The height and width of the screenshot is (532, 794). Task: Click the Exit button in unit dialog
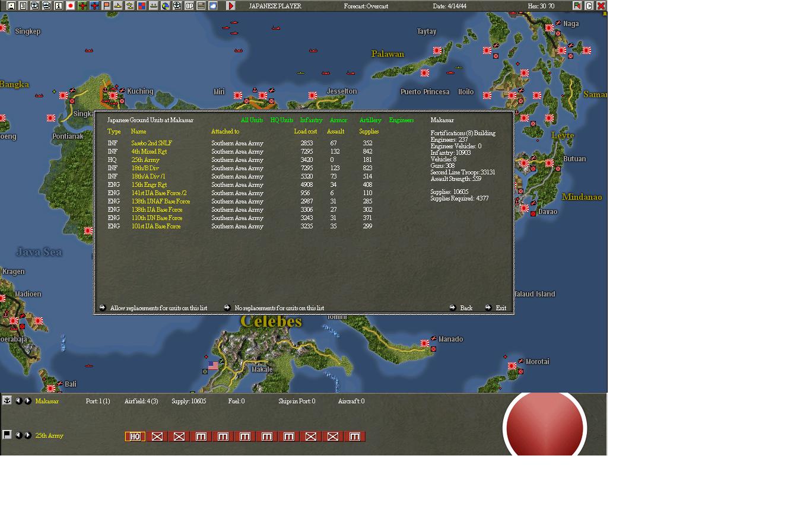(501, 308)
